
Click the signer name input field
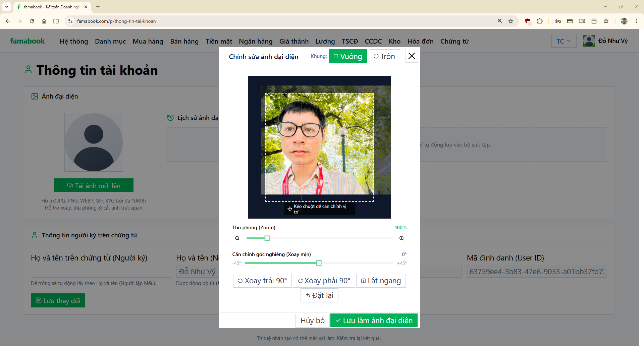[x=101, y=271]
